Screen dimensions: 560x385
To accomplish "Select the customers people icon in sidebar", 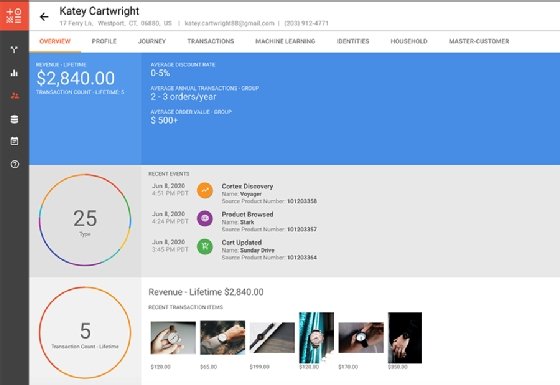I will pos(15,96).
